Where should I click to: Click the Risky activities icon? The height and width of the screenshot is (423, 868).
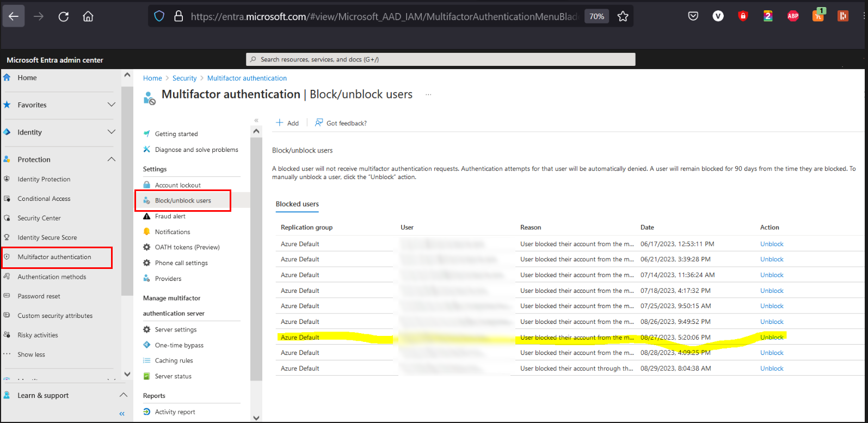pyautogui.click(x=7, y=335)
